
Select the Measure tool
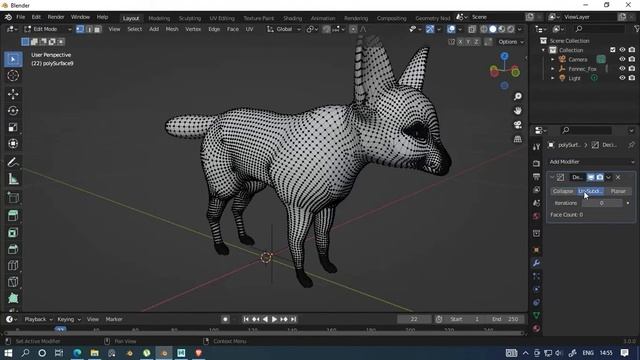(x=13, y=179)
